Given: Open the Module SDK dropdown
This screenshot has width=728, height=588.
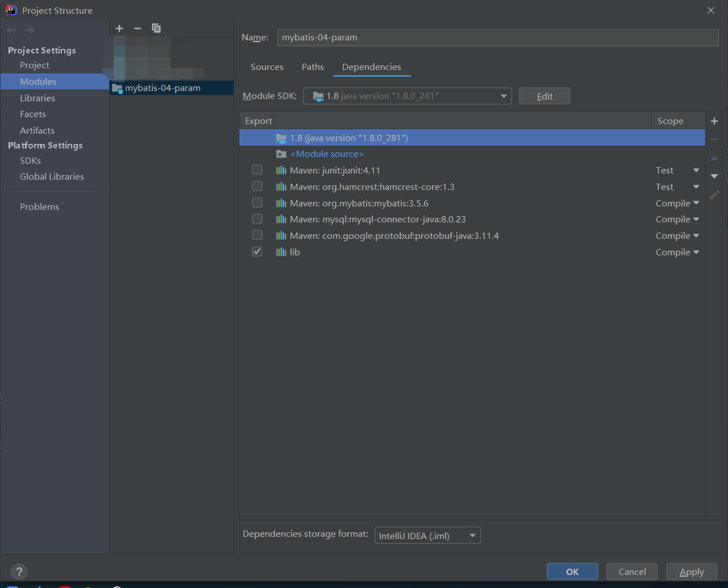Looking at the screenshot, I should [x=407, y=96].
